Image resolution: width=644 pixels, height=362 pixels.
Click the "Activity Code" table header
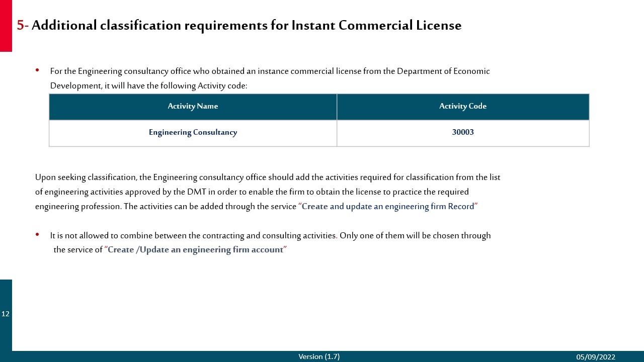(x=462, y=106)
